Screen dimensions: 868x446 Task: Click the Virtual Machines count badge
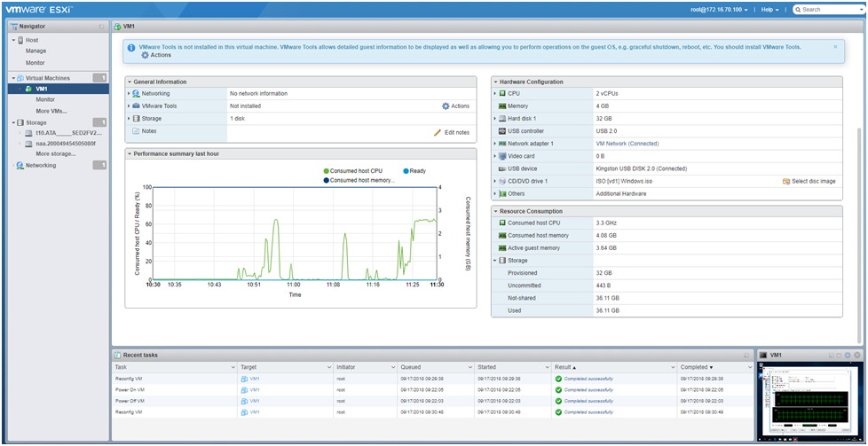(99, 78)
